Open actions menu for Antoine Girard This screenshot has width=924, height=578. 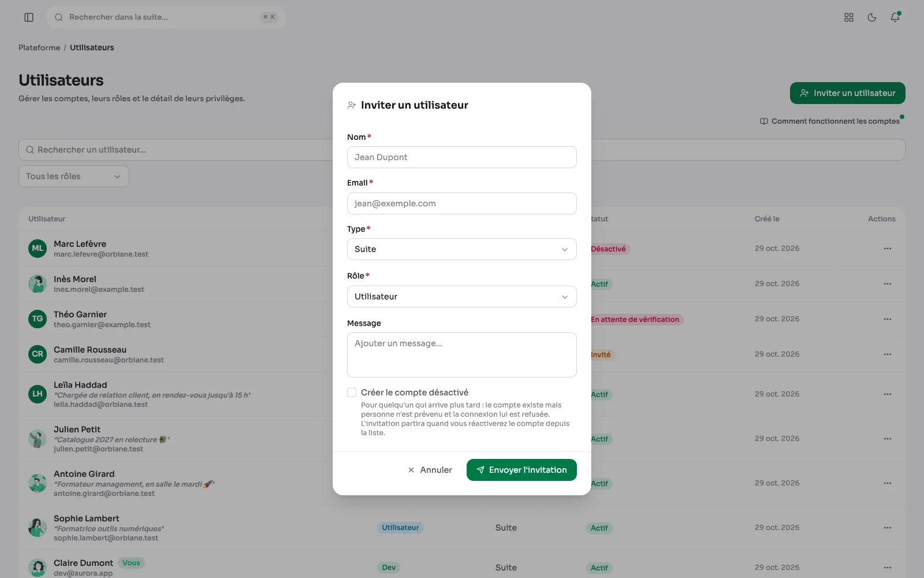click(x=888, y=483)
